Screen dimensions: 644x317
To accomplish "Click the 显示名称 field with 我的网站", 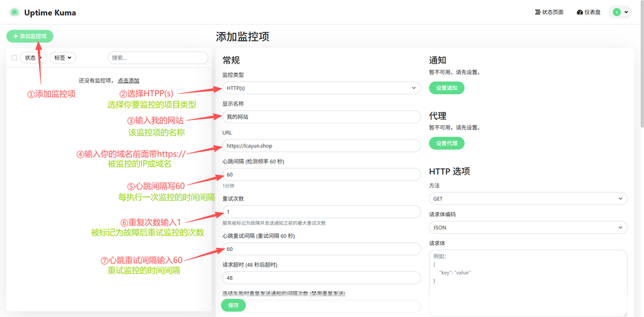I will (321, 116).
